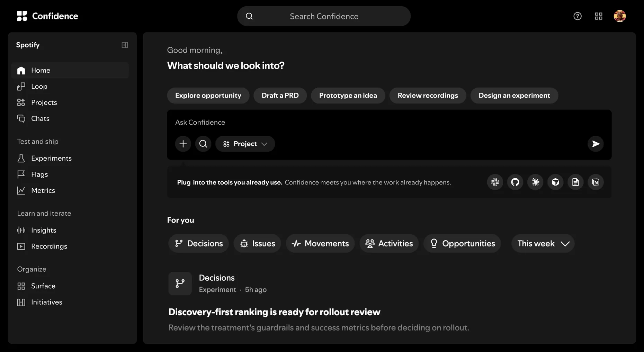Viewport: 644px width, 352px height.
Task: Open Metrics in sidebar
Action: tap(70, 190)
